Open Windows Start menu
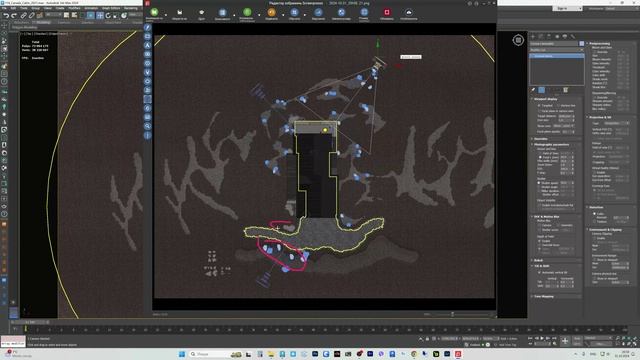 (x=182, y=354)
